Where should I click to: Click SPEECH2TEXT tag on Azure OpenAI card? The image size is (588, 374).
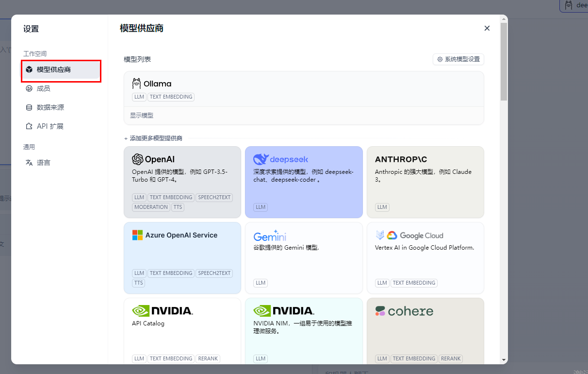(214, 273)
